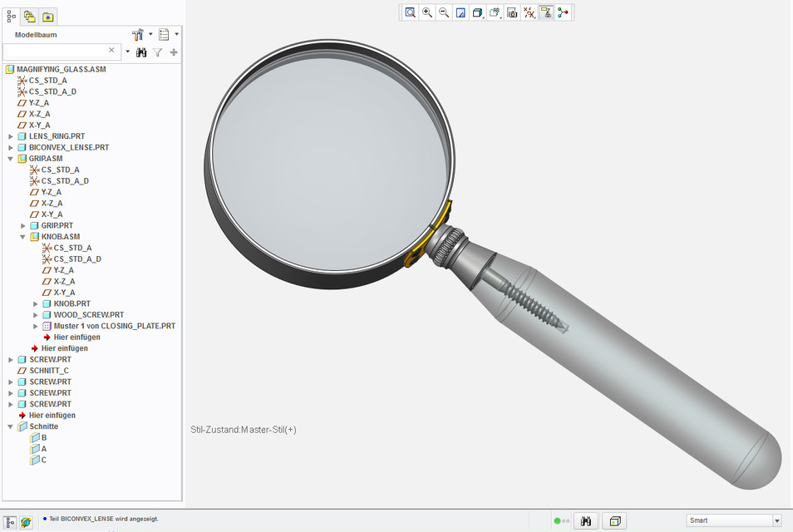The image size is (793, 532).
Task: Switch to the folder browser tab
Action: pos(29,16)
